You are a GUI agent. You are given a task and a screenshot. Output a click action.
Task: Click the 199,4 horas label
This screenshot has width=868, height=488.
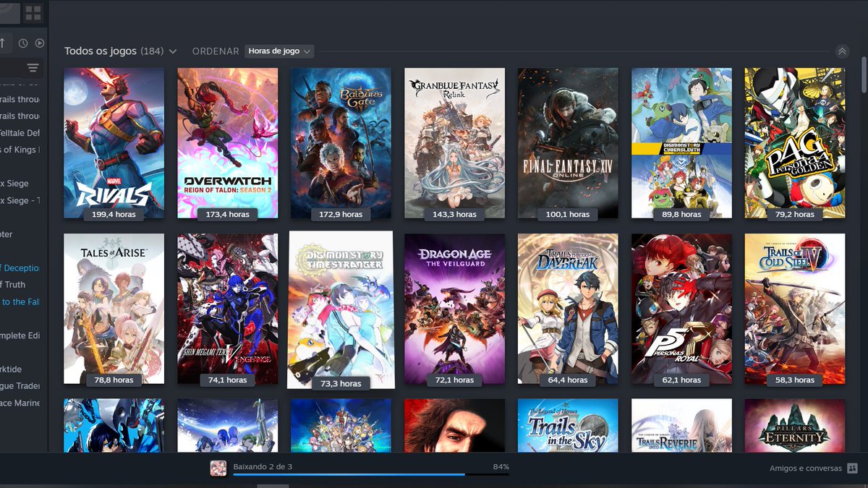(x=114, y=215)
